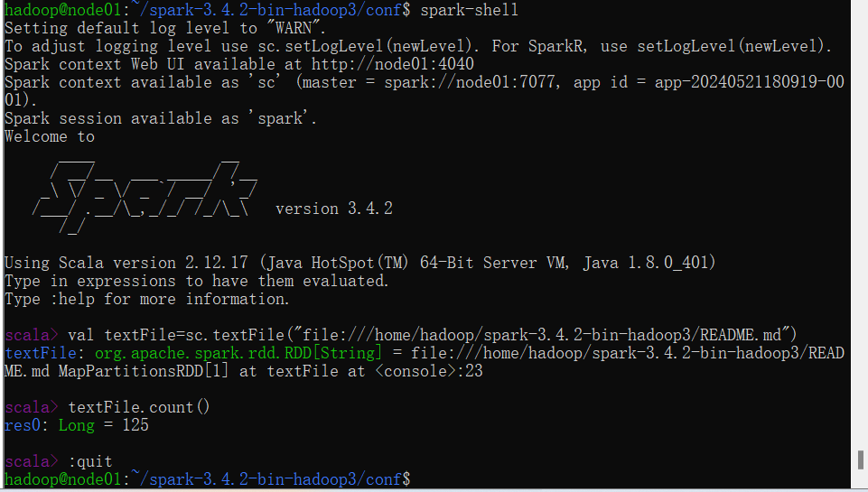Click "Type :help for more information" line
Viewport: 868px width, 492px height.
pyautogui.click(x=146, y=300)
